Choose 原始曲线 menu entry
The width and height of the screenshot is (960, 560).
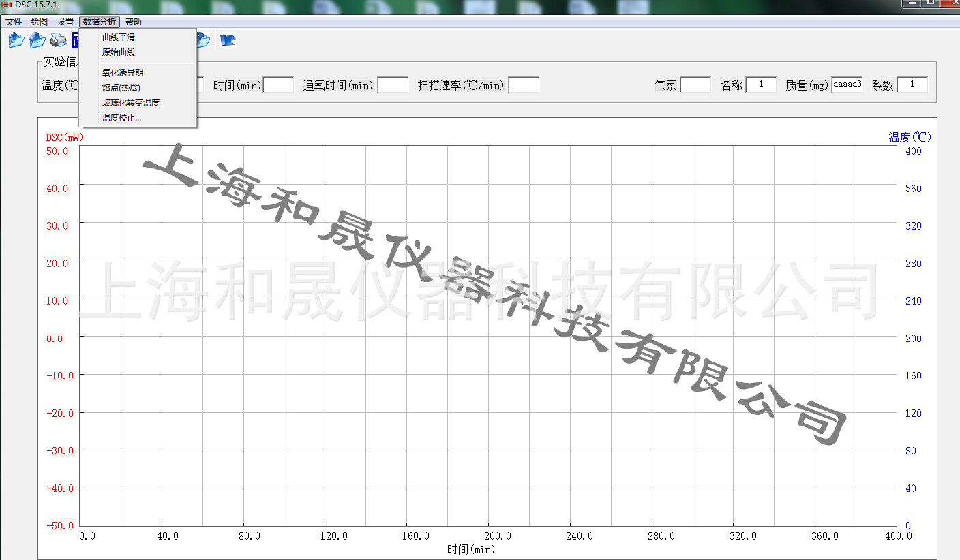pos(119,52)
